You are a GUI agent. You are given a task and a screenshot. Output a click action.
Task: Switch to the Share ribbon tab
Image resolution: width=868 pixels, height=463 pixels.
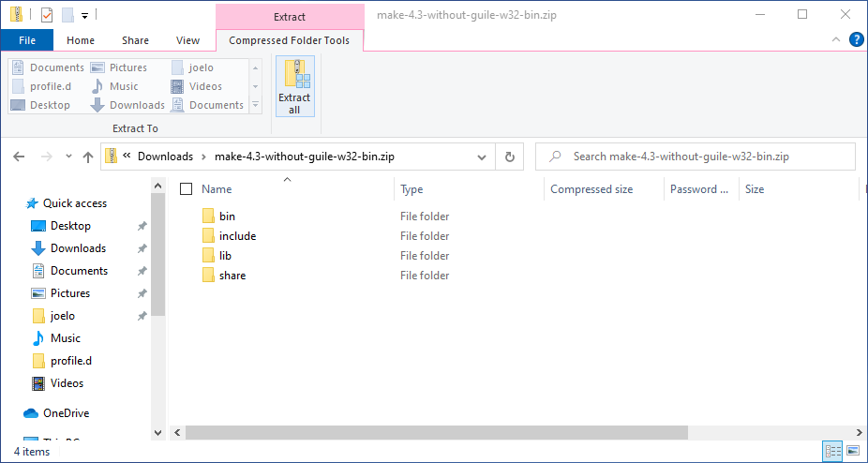point(135,40)
